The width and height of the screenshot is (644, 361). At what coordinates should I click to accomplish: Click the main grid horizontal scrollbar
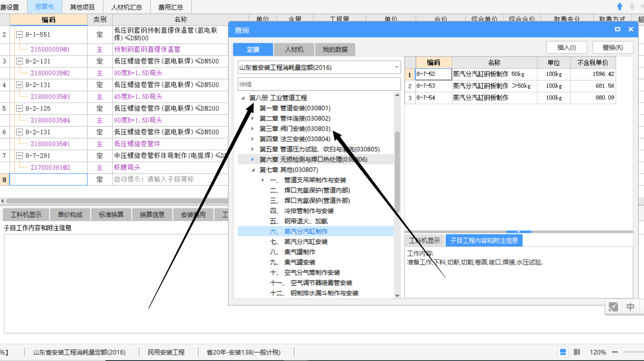coord(117,201)
